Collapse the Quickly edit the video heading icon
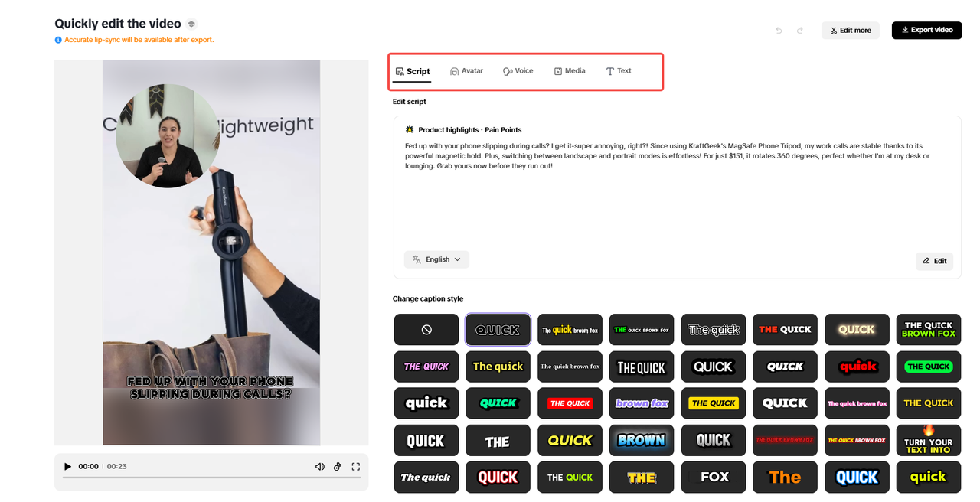 click(190, 24)
